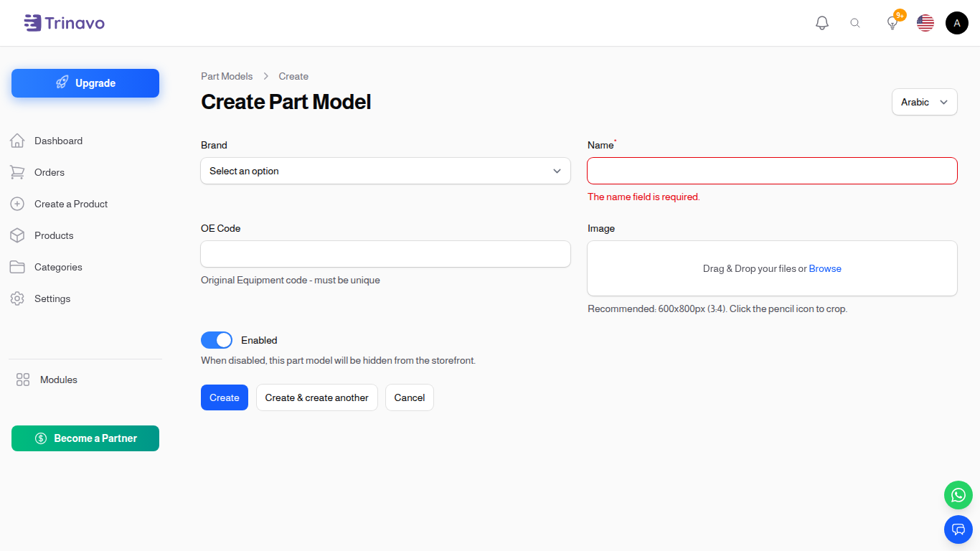Viewport: 980px width, 551px height.
Task: Click the Create a Product plus icon
Action: click(x=17, y=204)
